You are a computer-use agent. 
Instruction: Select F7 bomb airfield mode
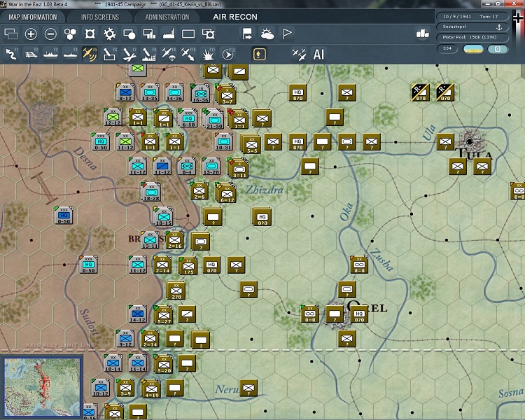point(129,54)
